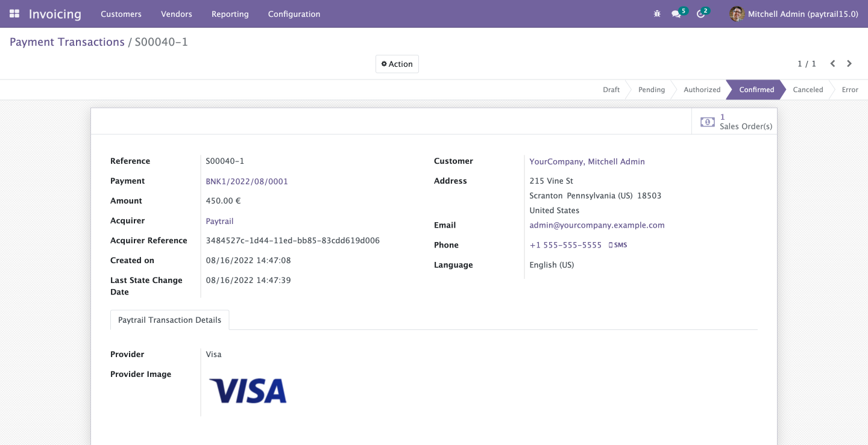The width and height of the screenshot is (868, 445).
Task: Click the reference value S00040-1 in form
Action: coord(225,161)
